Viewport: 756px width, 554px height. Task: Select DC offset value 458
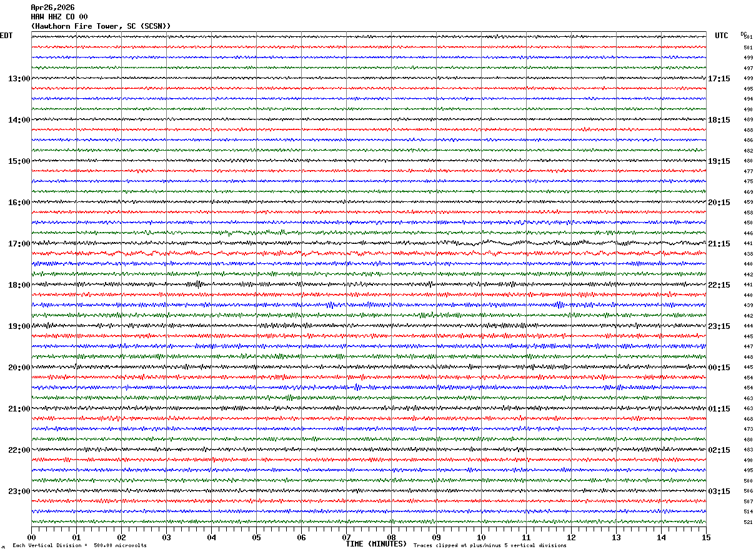748,213
